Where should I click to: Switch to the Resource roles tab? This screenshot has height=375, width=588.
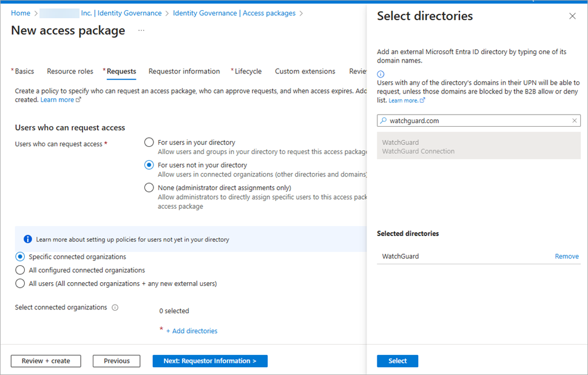coord(69,71)
